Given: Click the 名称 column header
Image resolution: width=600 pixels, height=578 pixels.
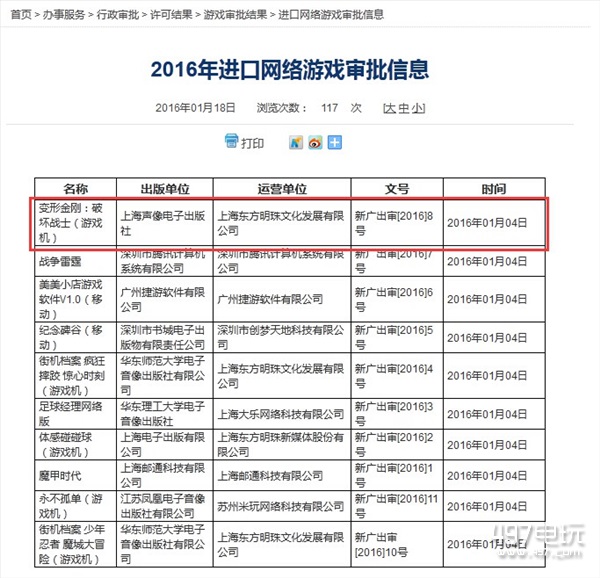Looking at the screenshot, I should point(75,189).
